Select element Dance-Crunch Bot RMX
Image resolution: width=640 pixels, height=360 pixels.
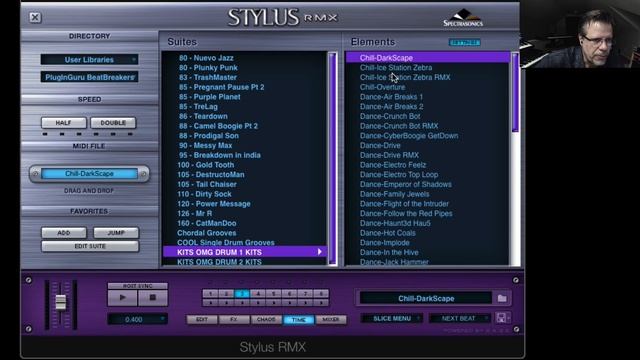click(x=399, y=126)
